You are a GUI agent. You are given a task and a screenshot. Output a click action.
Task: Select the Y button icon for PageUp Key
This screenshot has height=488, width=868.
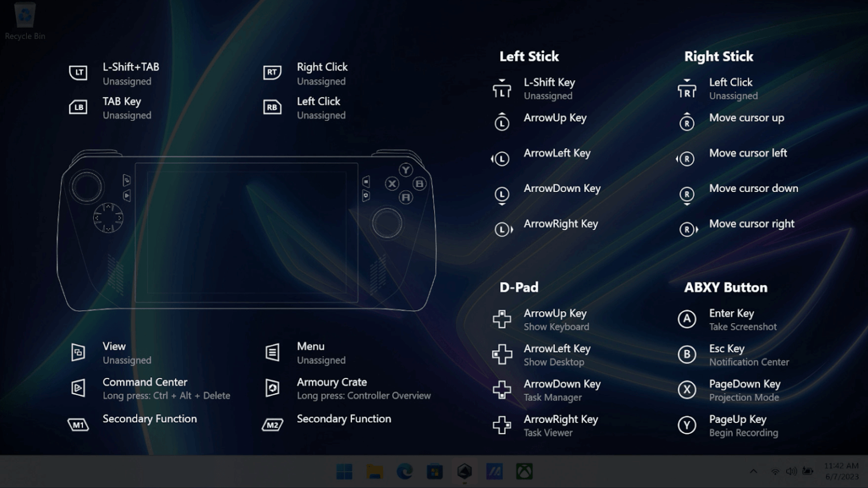[687, 425]
